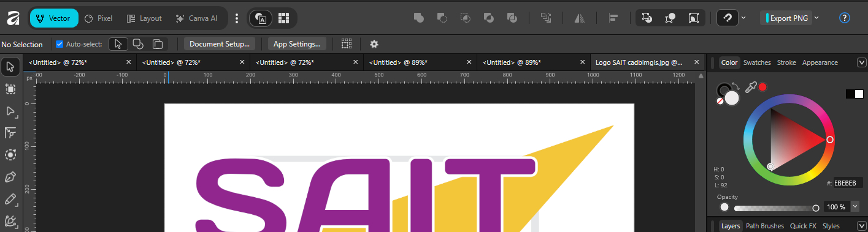Click the black and white swatch
This screenshot has height=232, width=868.
tap(855, 94)
